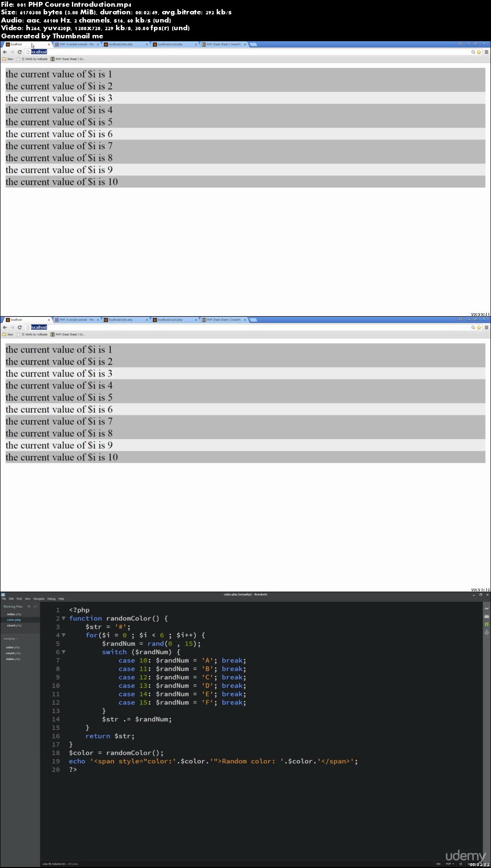Open Chrome hamburger menu in top browser frame
491x868 pixels.
pyautogui.click(x=486, y=52)
